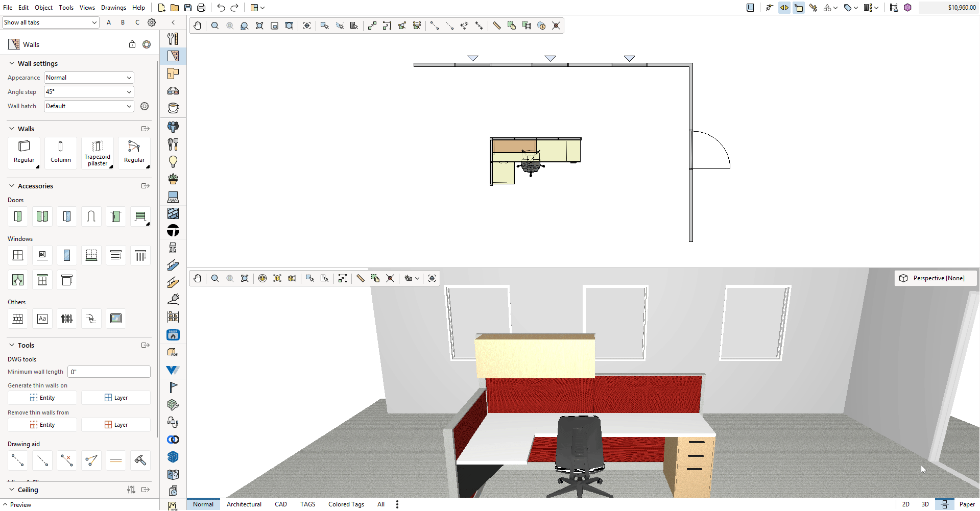Open the Wall hatch dropdown
Viewport: 980px width, 511px height.
coord(89,106)
